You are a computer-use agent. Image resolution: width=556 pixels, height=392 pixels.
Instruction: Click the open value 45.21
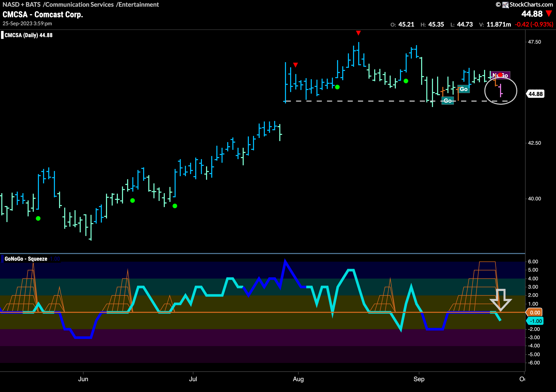pos(406,25)
